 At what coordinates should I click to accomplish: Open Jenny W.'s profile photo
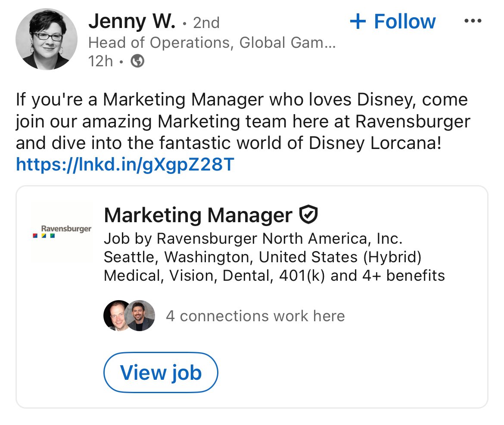coord(46,39)
